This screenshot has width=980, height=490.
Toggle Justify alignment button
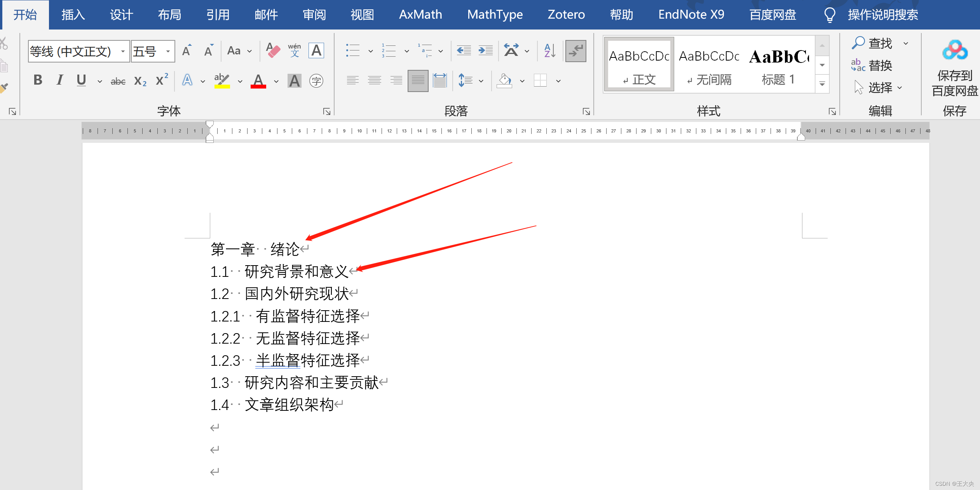coord(418,81)
